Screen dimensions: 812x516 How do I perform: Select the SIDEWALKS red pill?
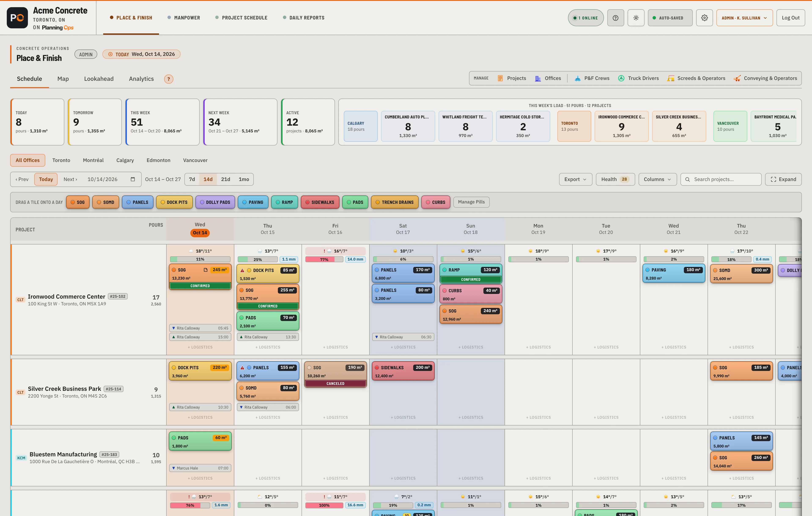(320, 202)
